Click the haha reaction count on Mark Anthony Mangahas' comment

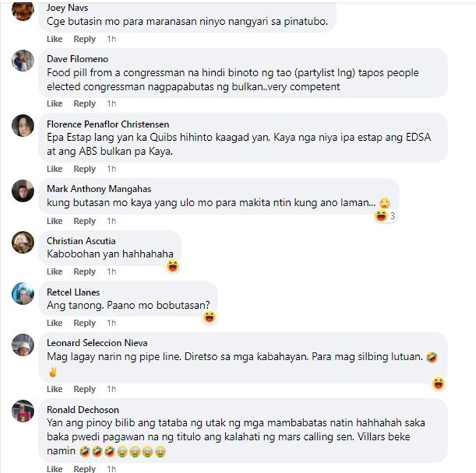[386, 216]
